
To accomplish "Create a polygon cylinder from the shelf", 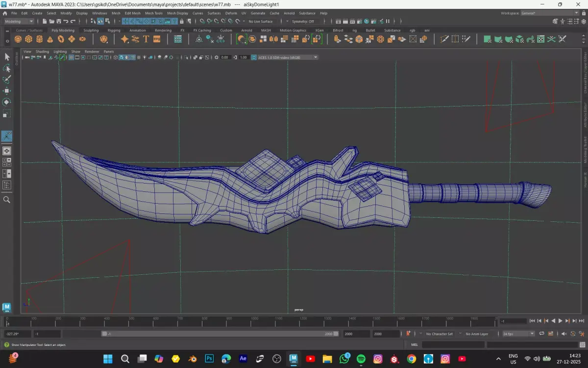I will [40, 39].
